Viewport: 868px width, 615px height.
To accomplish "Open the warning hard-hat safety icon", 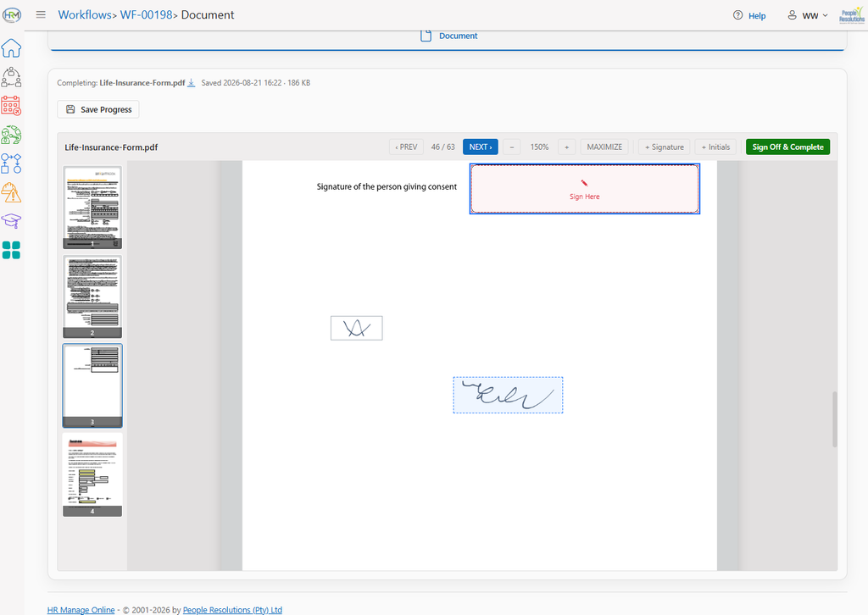I will pyautogui.click(x=11, y=192).
